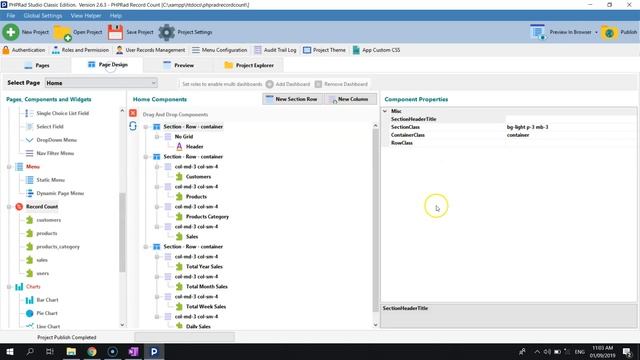
Task: Open the File menu
Action: coord(11,16)
